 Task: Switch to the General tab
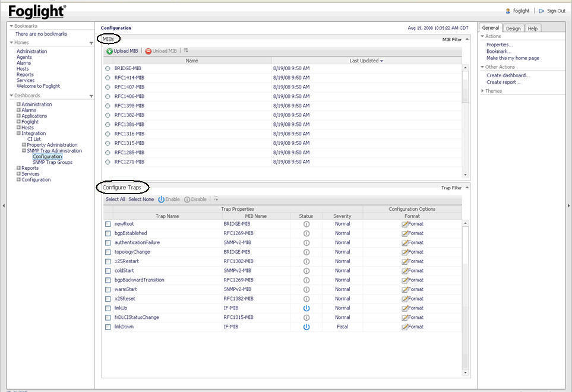490,28
